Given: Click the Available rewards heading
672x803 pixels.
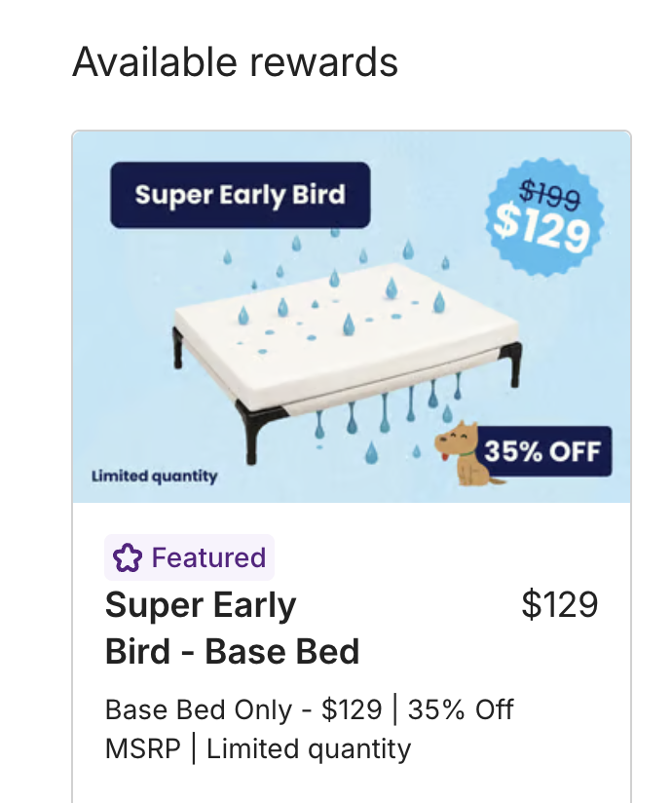Looking at the screenshot, I should (x=236, y=62).
